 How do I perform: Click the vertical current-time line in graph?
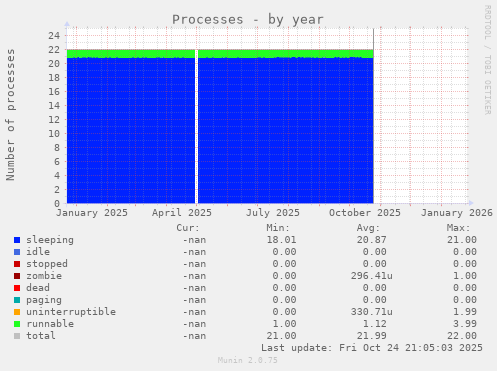(x=373, y=116)
